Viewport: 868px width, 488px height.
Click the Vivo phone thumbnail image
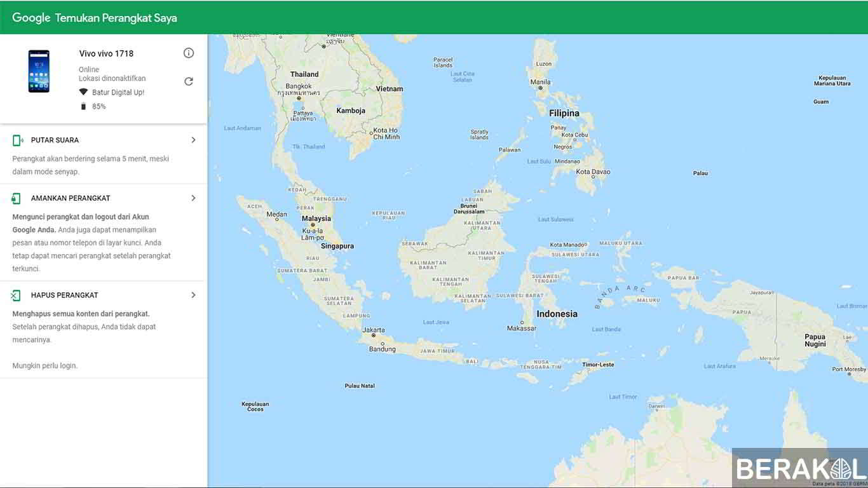[x=39, y=72]
